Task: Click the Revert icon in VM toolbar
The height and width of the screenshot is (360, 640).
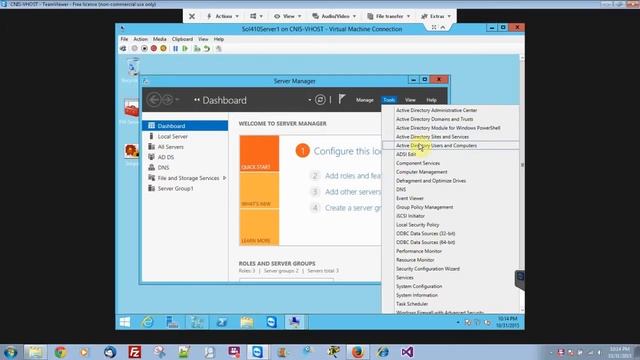Action: pyautogui.click(x=207, y=49)
